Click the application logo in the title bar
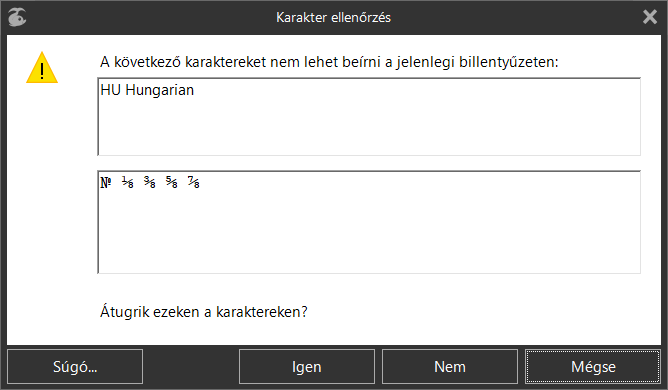Image resolution: width=668 pixels, height=390 pixels. [17, 17]
